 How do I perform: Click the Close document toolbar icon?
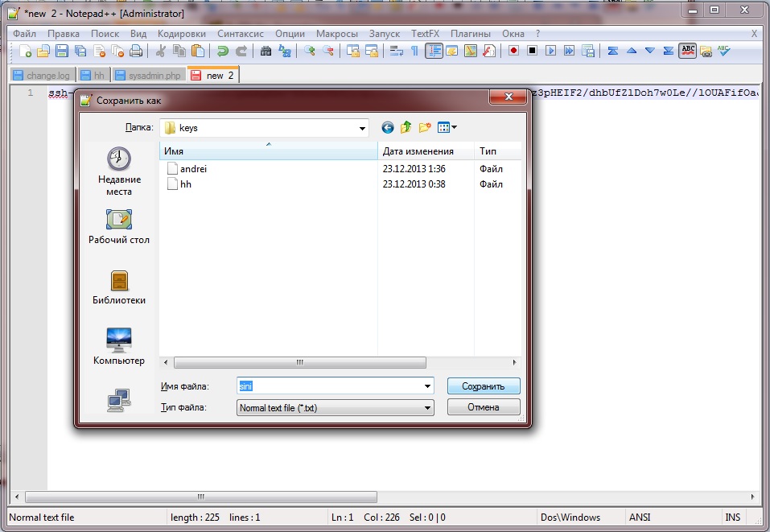pyautogui.click(x=99, y=51)
